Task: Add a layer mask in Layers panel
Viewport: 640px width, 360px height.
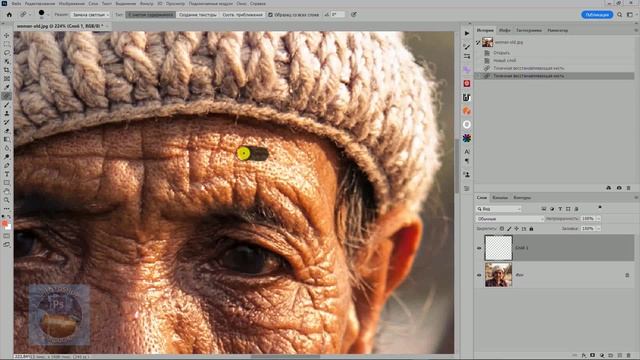Action: (593, 356)
